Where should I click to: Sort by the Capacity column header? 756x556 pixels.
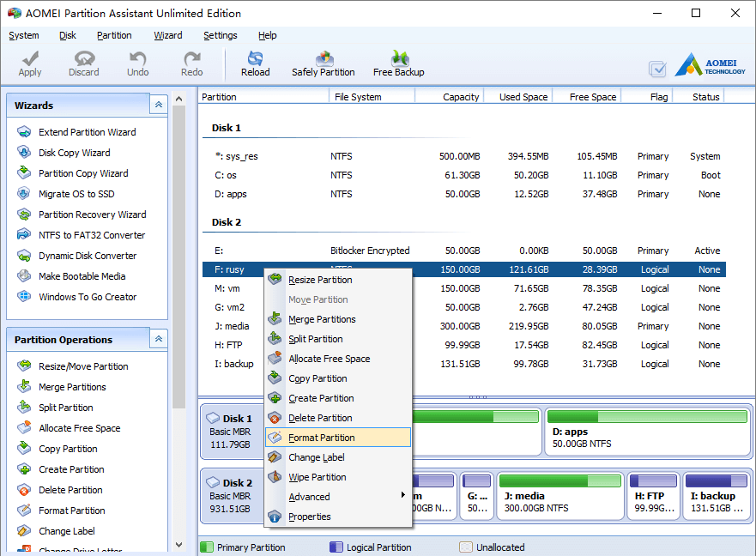click(x=450, y=97)
